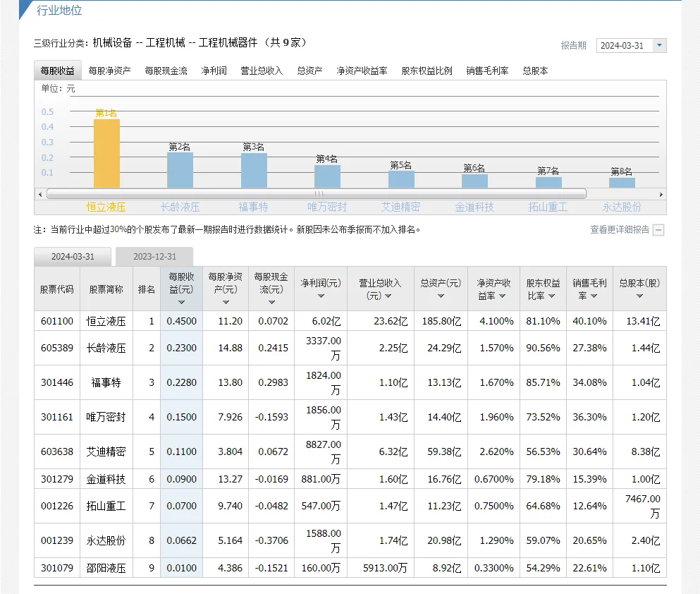Switch to the 每股现金流 tab
700x594 pixels.
click(x=166, y=71)
